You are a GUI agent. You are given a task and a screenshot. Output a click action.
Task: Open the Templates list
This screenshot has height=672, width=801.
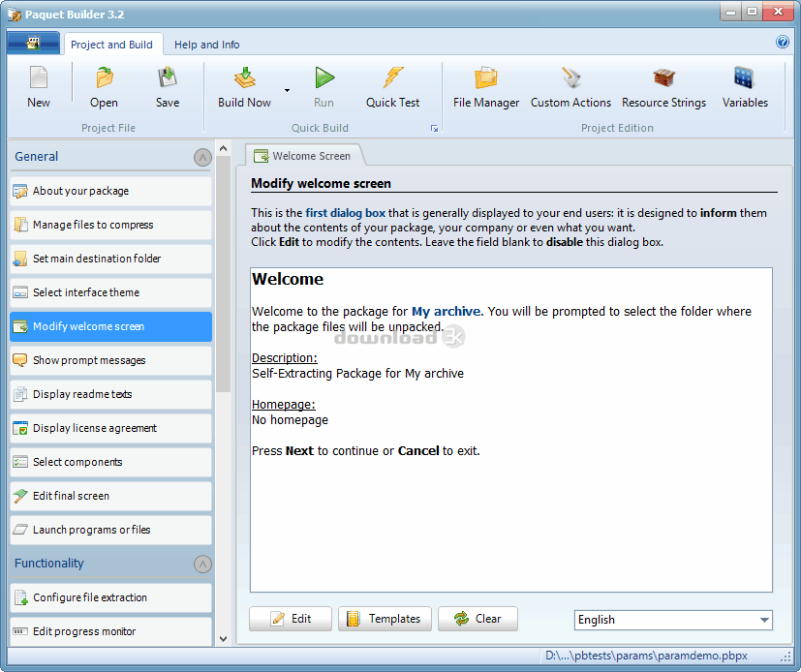click(385, 619)
